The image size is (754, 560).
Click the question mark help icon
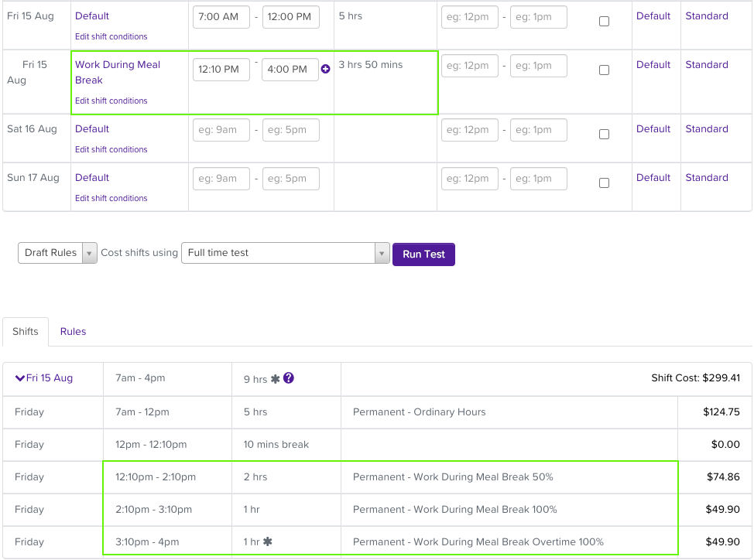(x=289, y=378)
